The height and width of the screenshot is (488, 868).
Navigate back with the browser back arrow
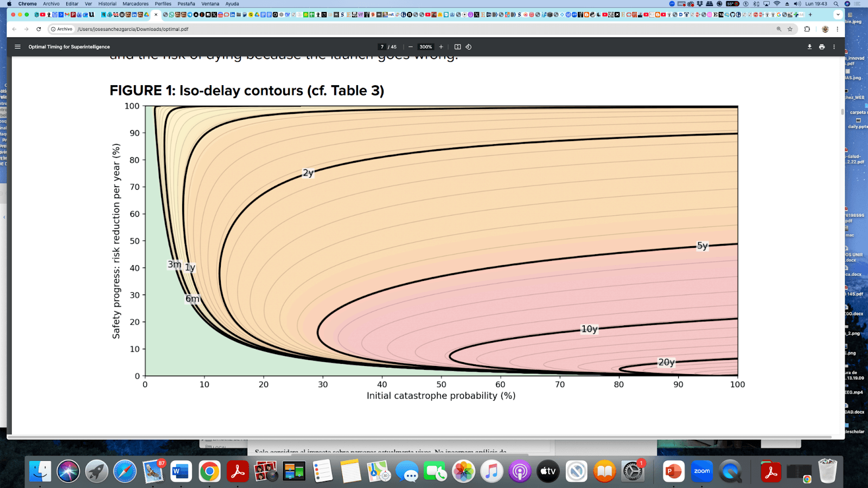[x=15, y=29]
